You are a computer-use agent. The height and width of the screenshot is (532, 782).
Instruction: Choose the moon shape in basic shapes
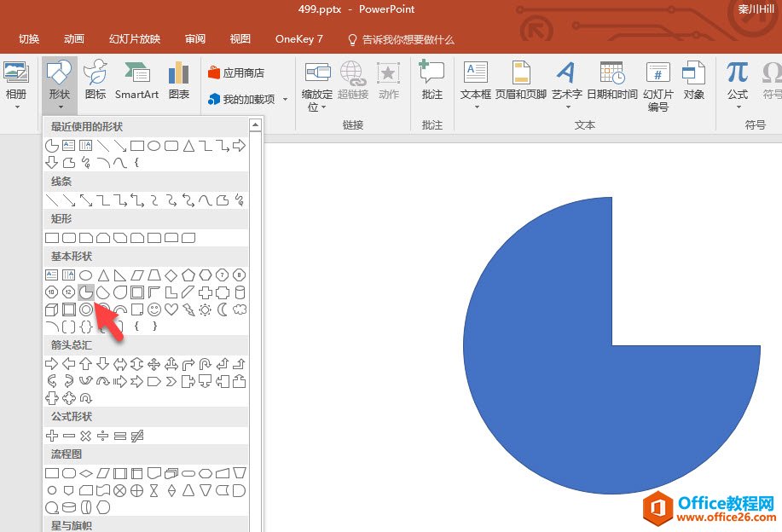coord(223,309)
